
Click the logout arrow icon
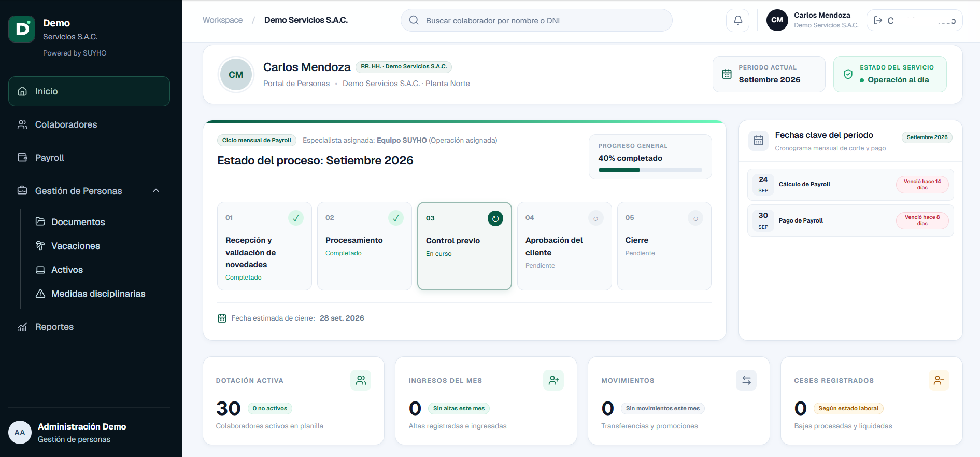point(878,20)
